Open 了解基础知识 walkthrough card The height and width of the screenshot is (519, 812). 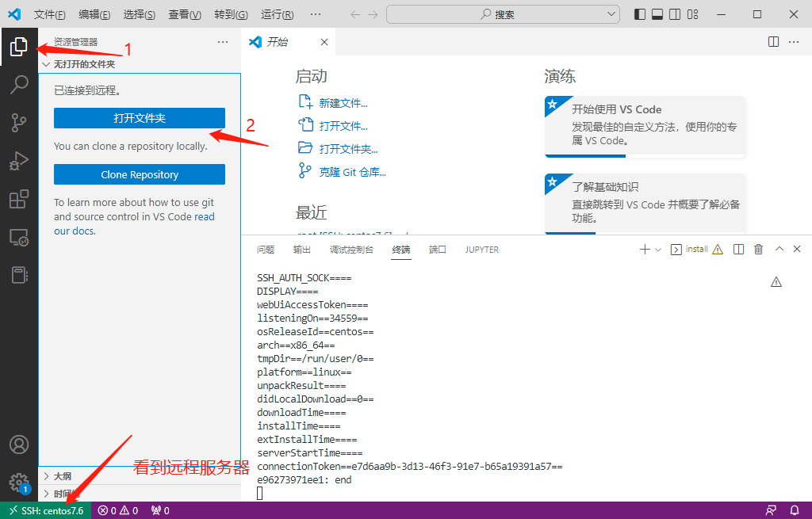click(645, 204)
